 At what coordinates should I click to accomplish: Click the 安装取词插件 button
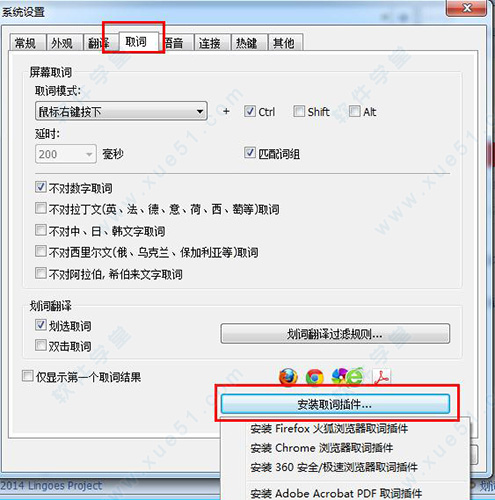(335, 404)
